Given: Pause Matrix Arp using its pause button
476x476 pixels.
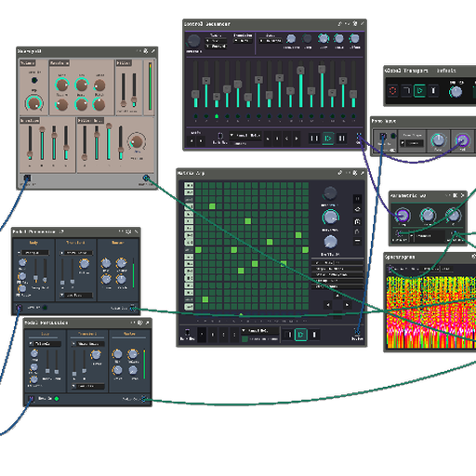Looking at the screenshot, I should point(288,335).
